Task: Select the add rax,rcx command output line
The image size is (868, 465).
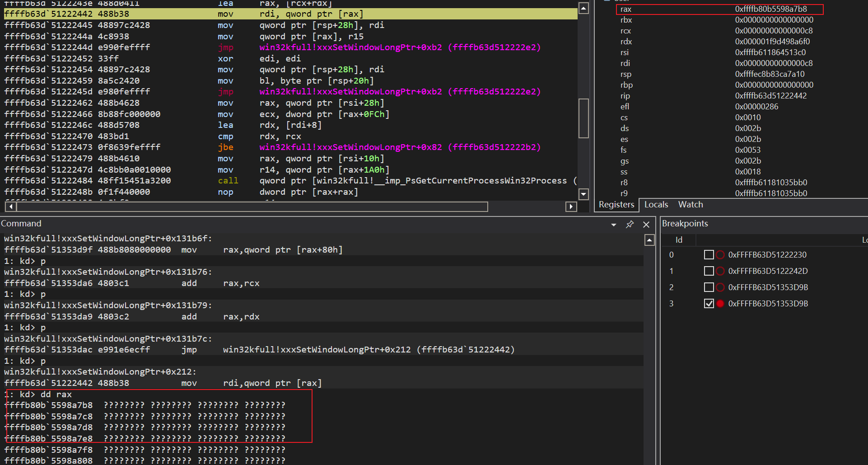Action: 131,283
